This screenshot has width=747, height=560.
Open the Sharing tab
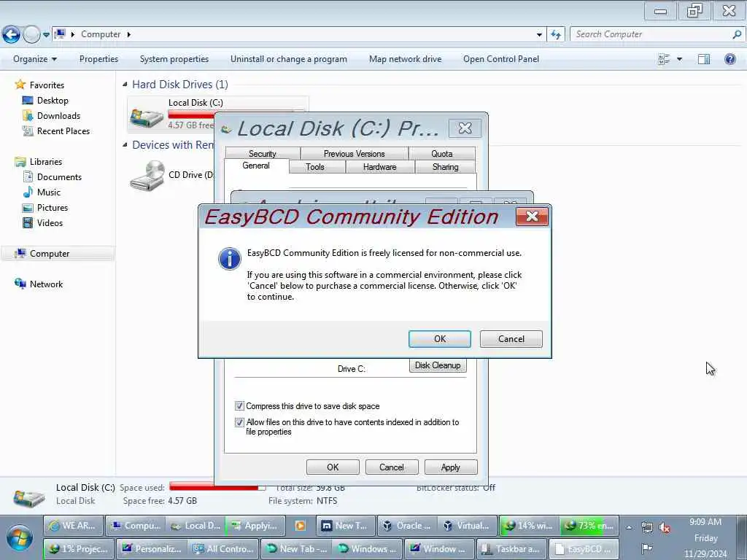coord(446,167)
